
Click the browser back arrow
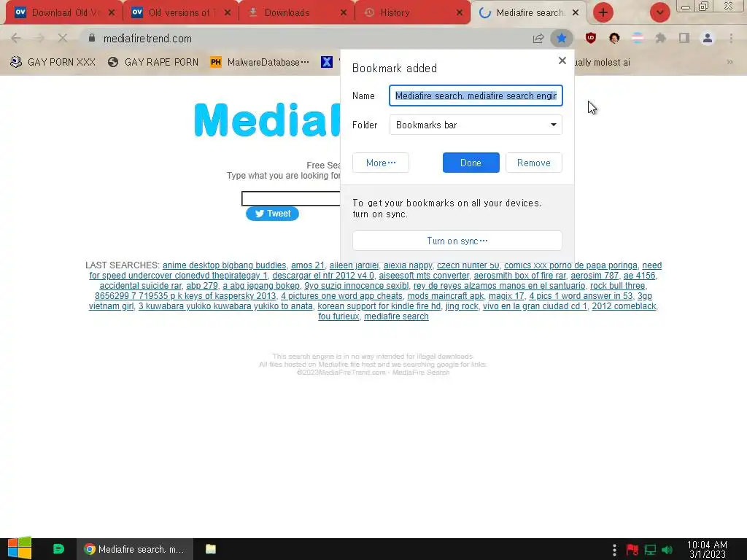pos(16,38)
